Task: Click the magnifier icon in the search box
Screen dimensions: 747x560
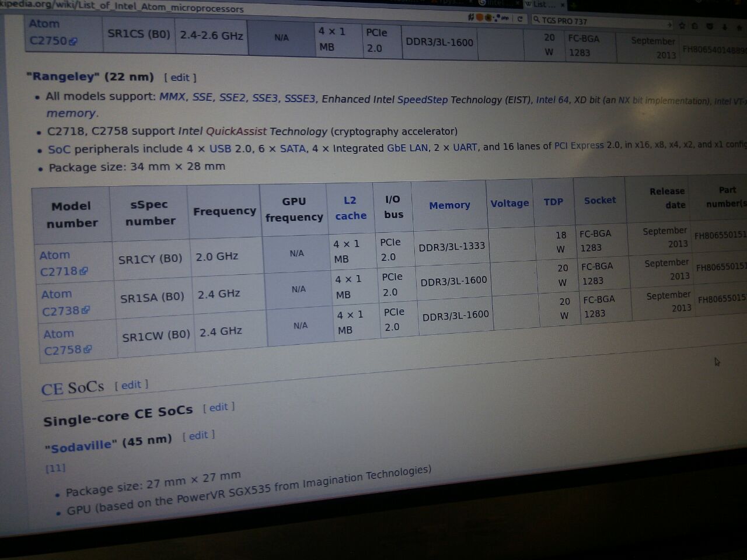Action: 536,20
